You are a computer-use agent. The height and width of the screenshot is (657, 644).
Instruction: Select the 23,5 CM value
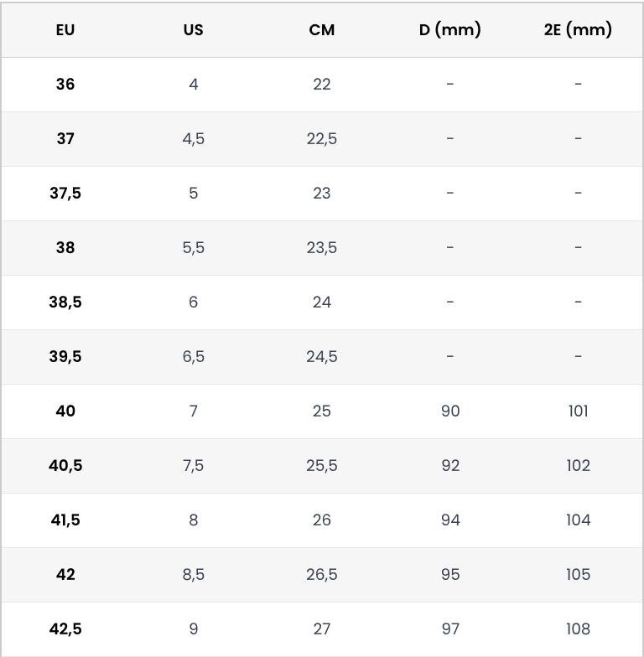coord(322,247)
